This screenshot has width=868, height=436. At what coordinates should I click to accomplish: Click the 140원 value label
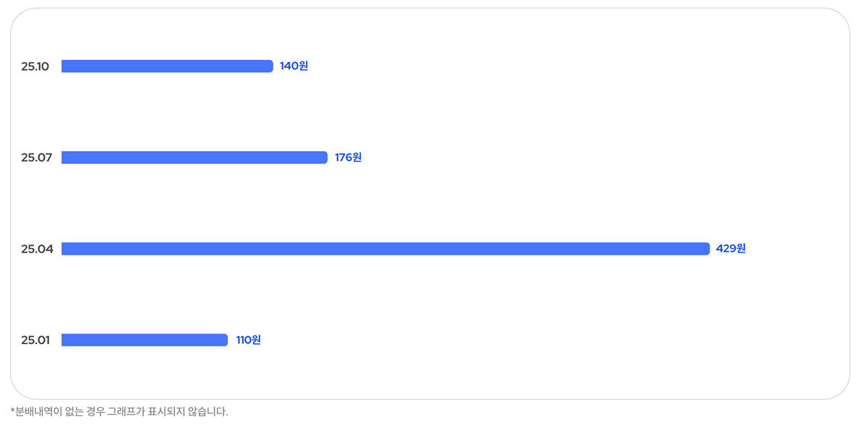[x=294, y=67]
